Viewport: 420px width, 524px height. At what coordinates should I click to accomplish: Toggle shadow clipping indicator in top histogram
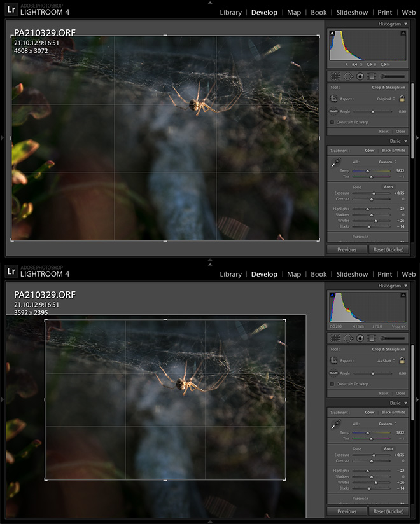click(332, 33)
